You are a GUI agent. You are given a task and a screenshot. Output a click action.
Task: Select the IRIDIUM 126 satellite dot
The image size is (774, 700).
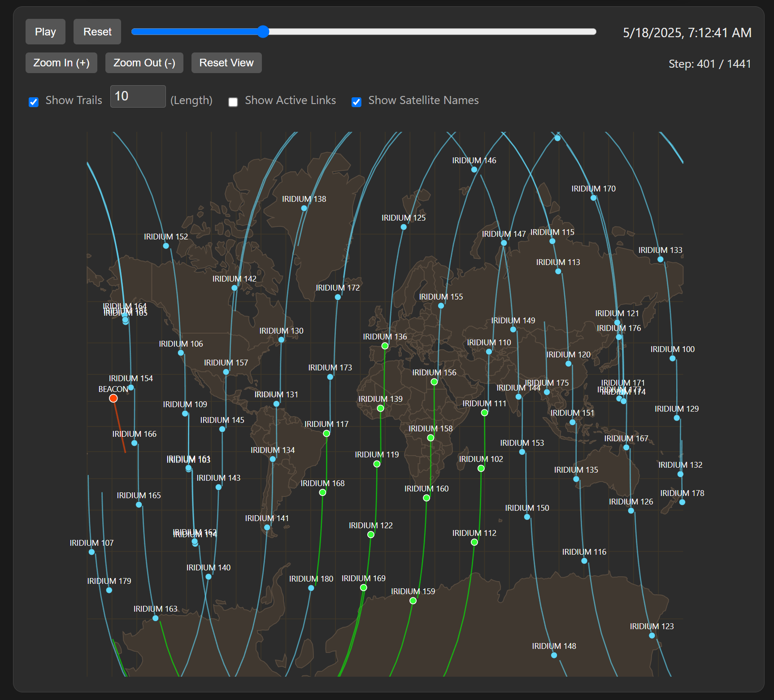(631, 511)
